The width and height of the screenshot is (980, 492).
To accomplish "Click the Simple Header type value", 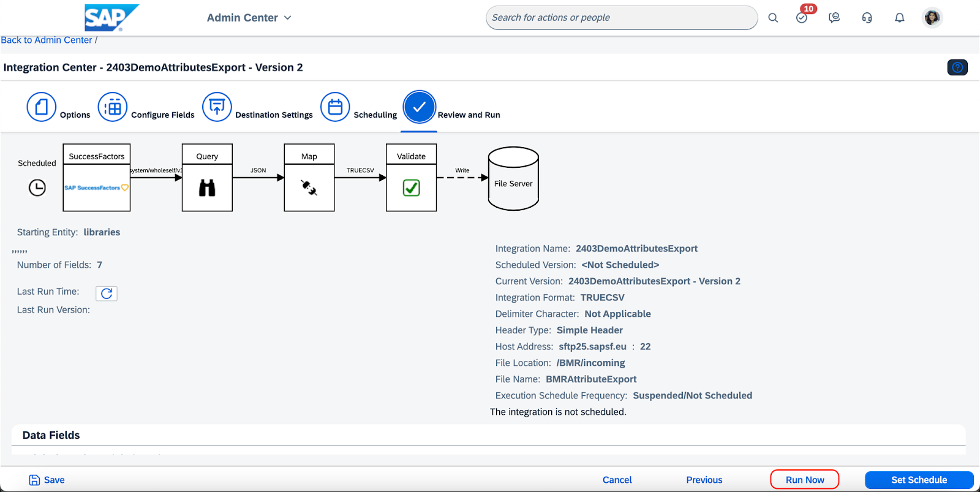I will pyautogui.click(x=589, y=330).
